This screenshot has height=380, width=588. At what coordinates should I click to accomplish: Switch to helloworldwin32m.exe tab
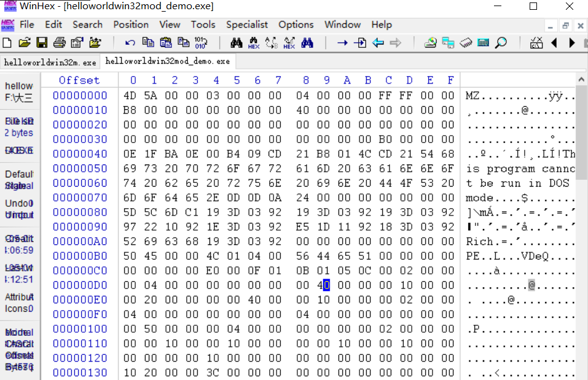point(50,62)
